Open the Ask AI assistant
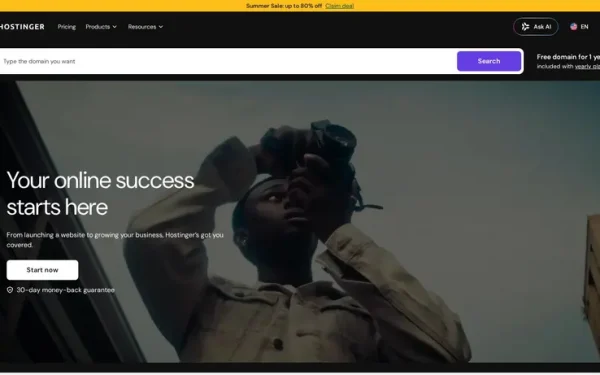600x375 pixels. coord(536,27)
